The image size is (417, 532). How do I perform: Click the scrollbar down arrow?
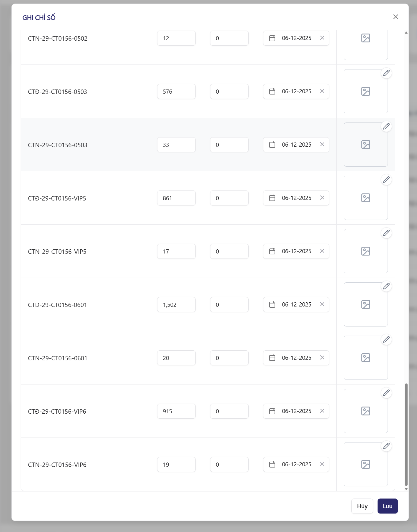tap(406, 489)
